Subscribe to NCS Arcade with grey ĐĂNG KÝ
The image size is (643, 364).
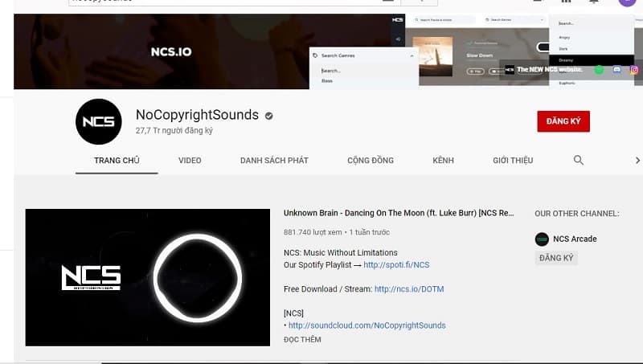click(556, 258)
